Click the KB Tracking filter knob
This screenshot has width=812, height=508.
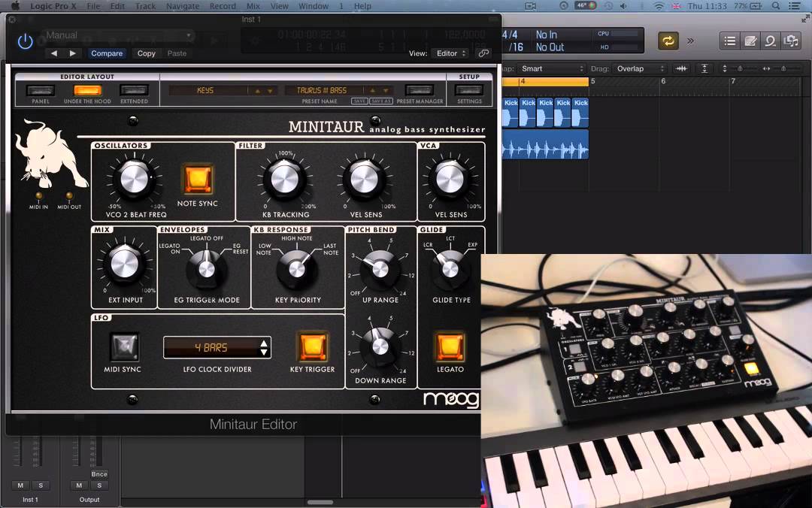(x=285, y=179)
